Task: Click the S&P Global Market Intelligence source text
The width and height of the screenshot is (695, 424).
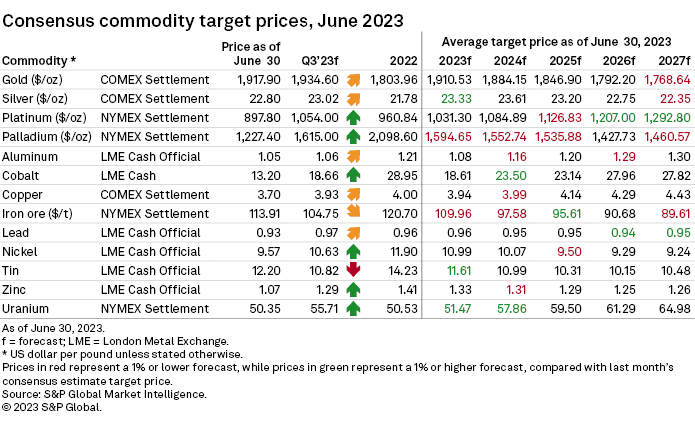Action: pos(105,393)
